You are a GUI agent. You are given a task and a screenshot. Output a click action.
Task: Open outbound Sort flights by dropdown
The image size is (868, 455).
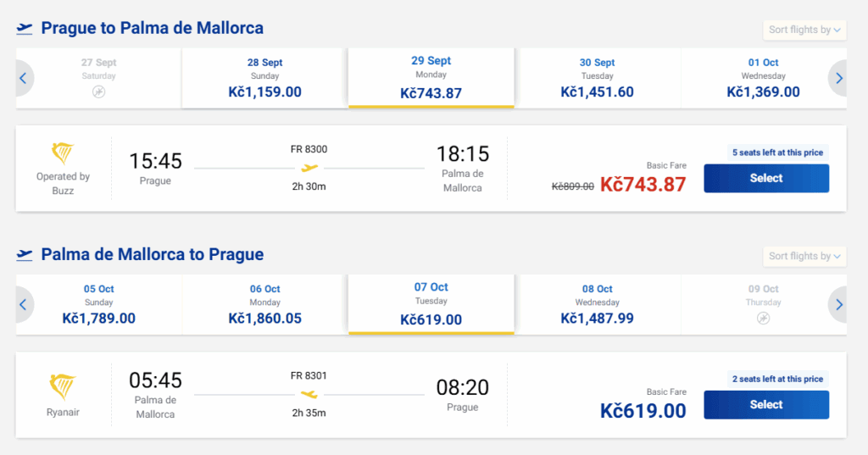pyautogui.click(x=804, y=30)
